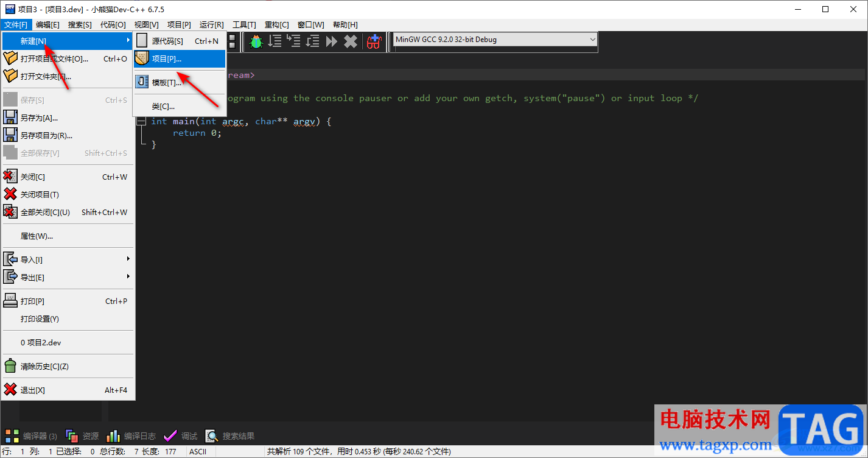Expand the 导入[I] submenu
Screen dimensions: 868x458
tap(68, 259)
